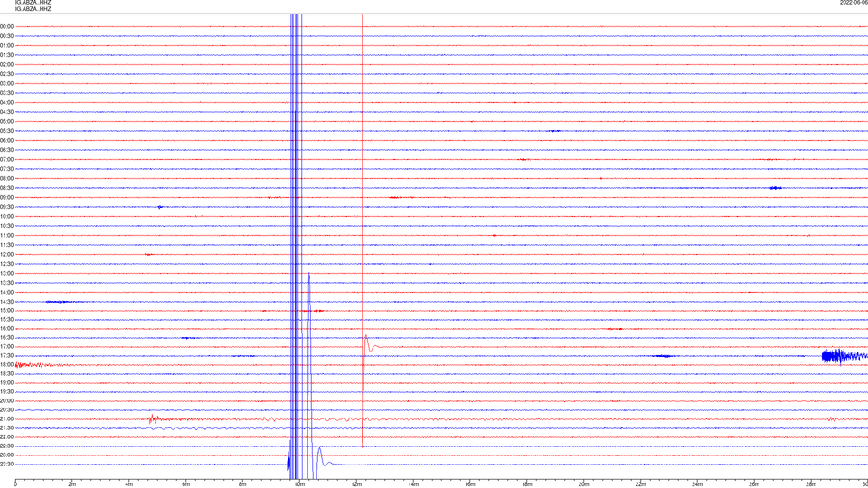This screenshot has height=488, width=868.
Task: Select the 15:00 row label
Action: (x=6, y=310)
